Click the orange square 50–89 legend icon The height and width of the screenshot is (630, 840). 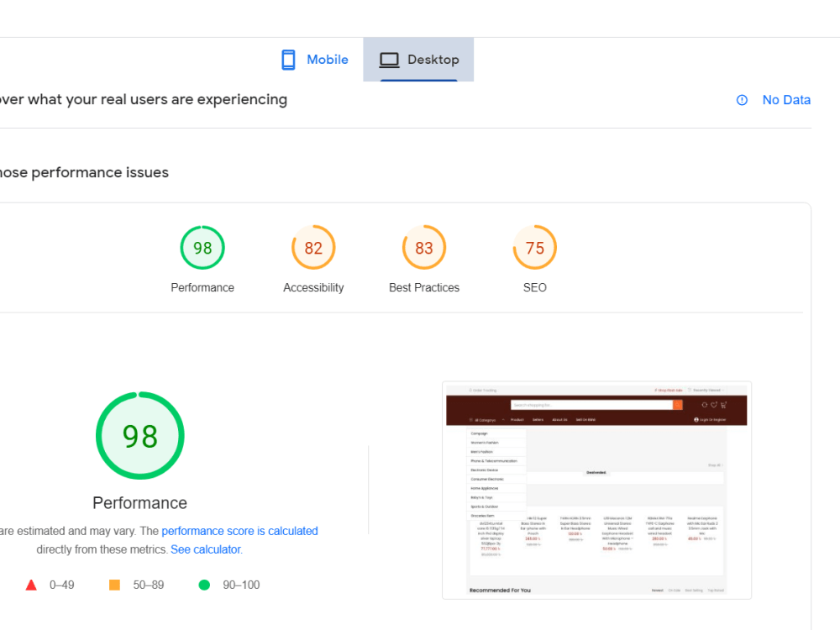coord(114,585)
